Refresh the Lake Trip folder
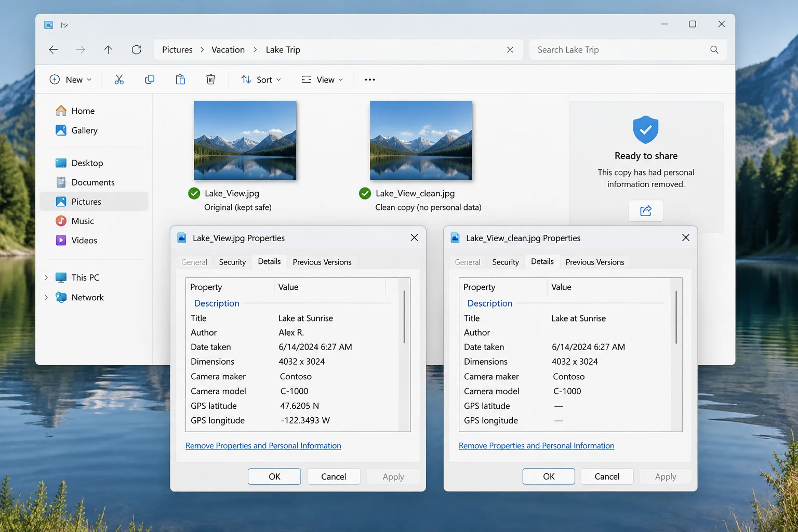Viewport: 798px width, 532px height. pos(137,50)
